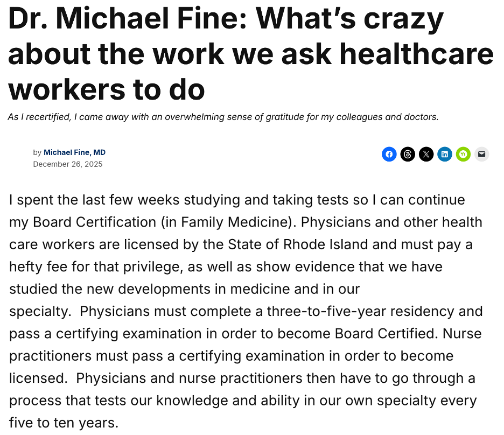This screenshot has height=435, width=504.
Task: Share the article on X
Action: point(426,155)
